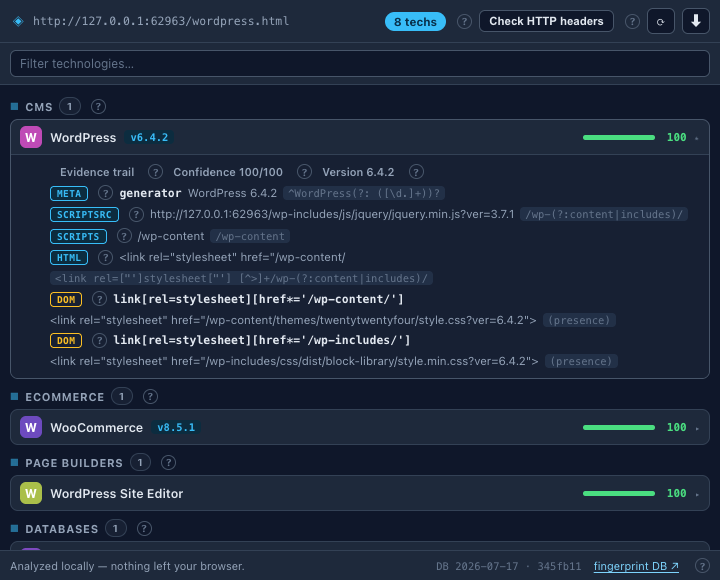Click the HTML evidence badge
This screenshot has width=720, height=580.
[x=69, y=258]
